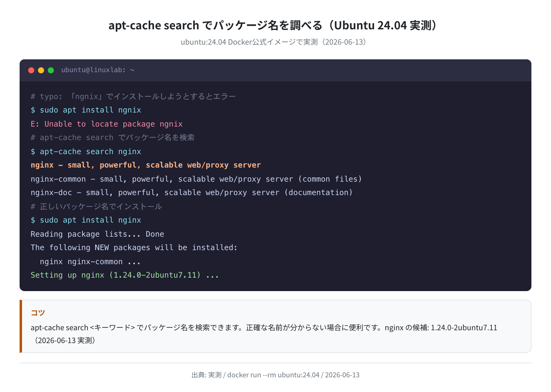This screenshot has height=392, width=551.
Task: Click the yellow minimize dot on terminal
Action: click(x=41, y=70)
